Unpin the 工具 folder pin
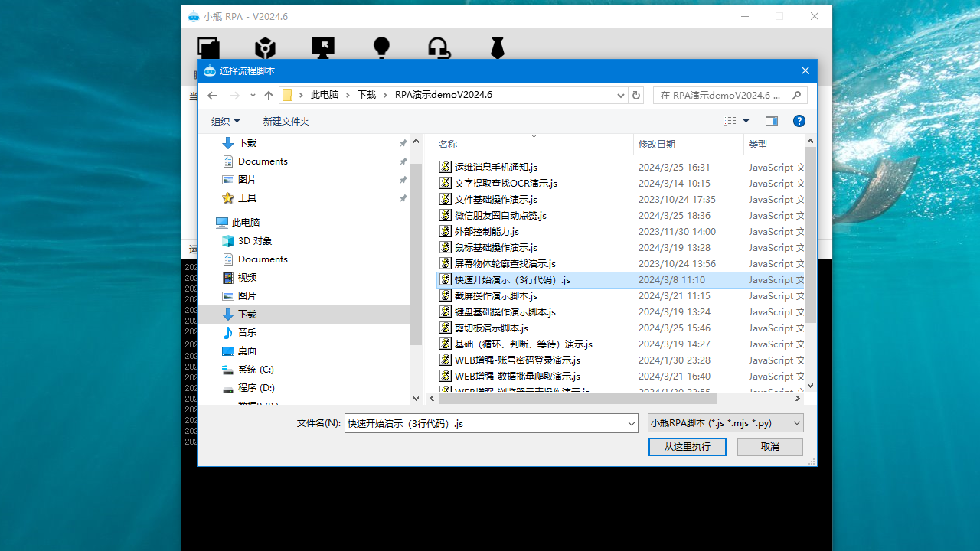Viewport: 980px width, 551px height. coord(403,197)
